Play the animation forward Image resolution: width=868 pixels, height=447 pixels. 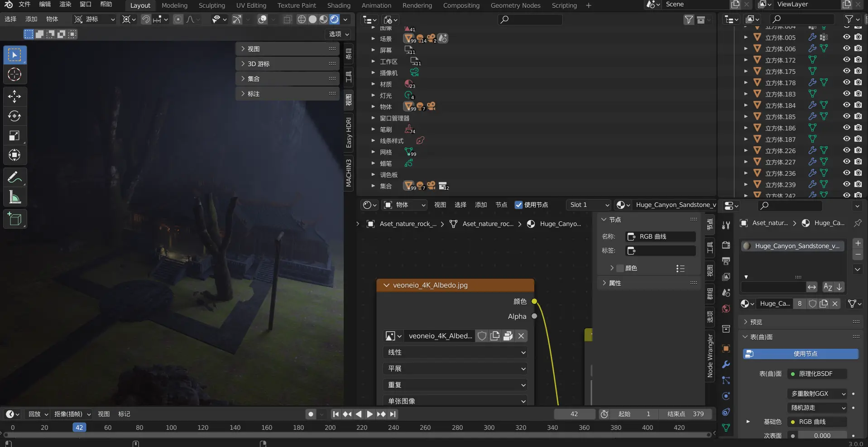coord(369,414)
